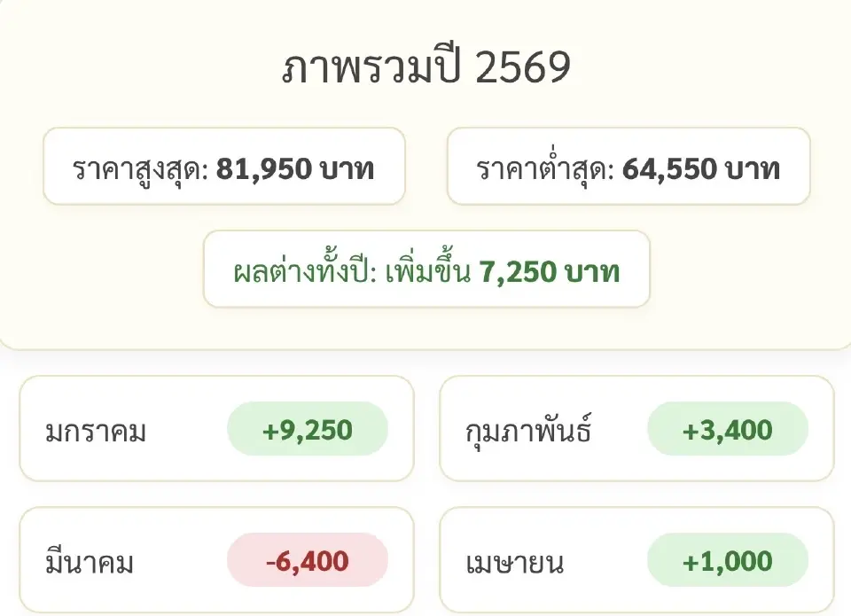Image resolution: width=851 pixels, height=616 pixels.
Task: Click the +1,000 badge for April
Action: (x=728, y=560)
